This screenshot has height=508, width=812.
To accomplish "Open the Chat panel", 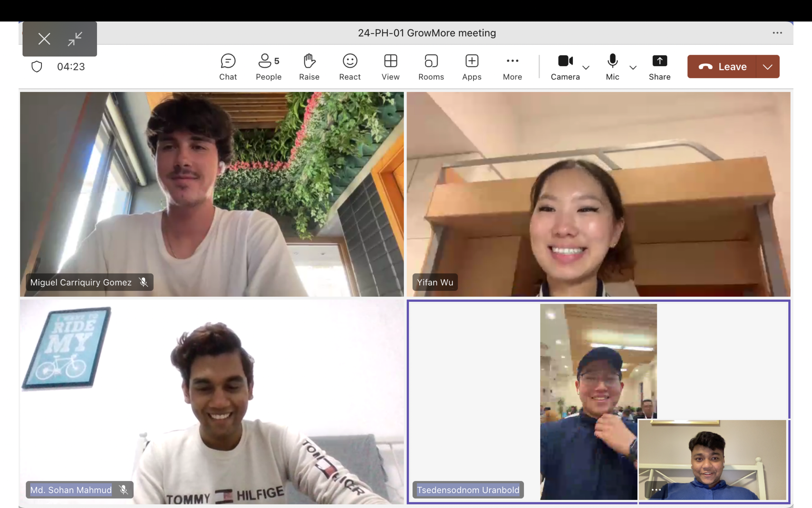I will (x=228, y=67).
